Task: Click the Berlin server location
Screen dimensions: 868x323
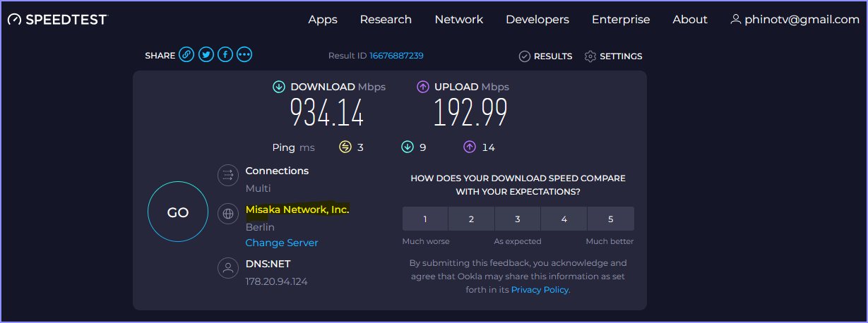Action: click(260, 227)
